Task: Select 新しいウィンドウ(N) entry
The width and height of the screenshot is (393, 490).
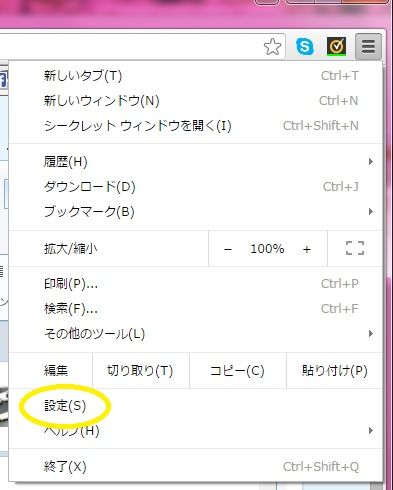Action: point(196,101)
